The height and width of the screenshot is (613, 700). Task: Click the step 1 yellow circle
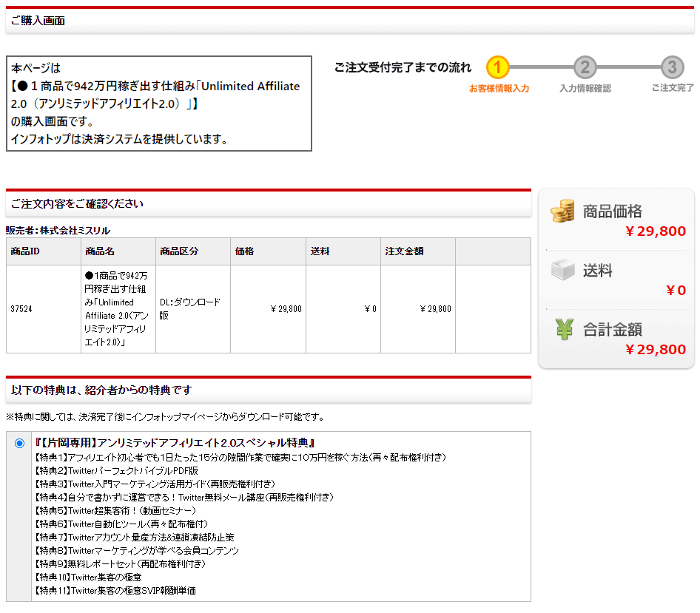pyautogui.click(x=498, y=68)
